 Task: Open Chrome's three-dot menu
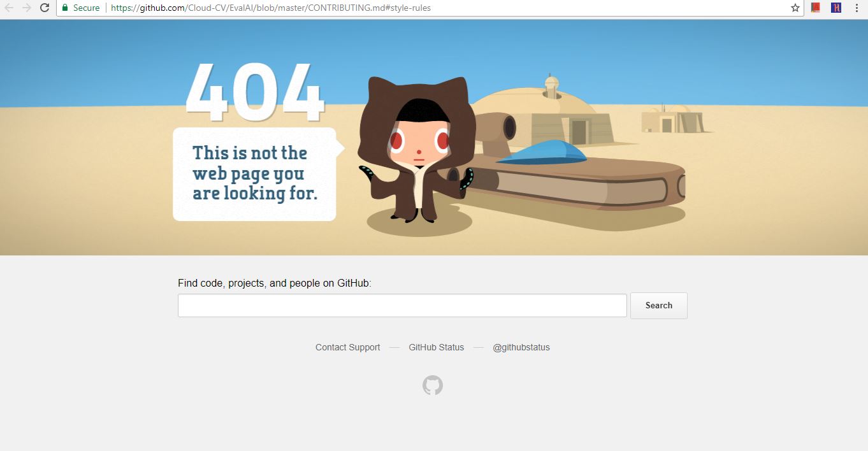[857, 8]
